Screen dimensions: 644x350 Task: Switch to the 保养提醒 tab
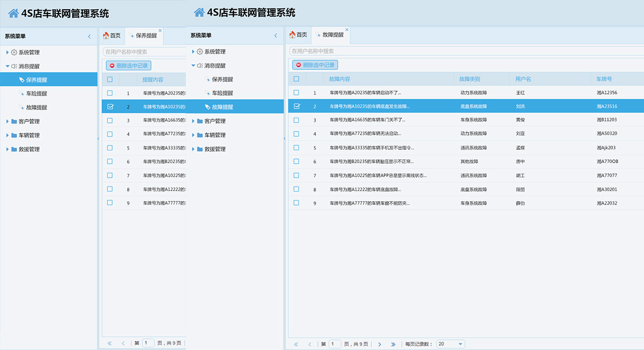click(146, 35)
